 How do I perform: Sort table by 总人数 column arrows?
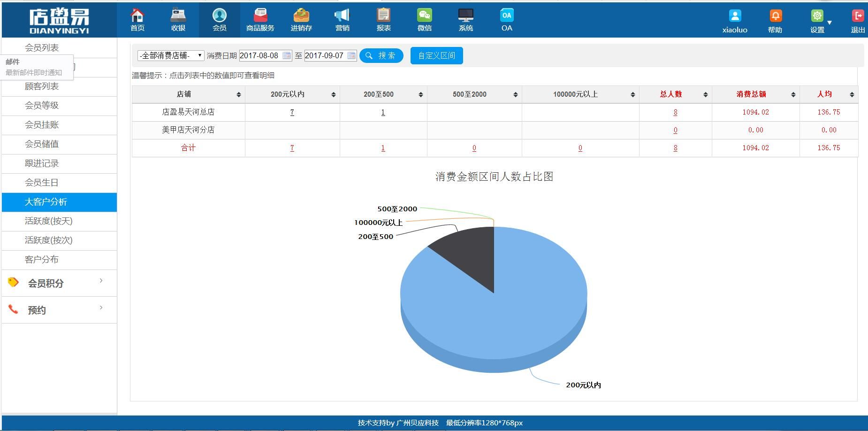tap(705, 95)
